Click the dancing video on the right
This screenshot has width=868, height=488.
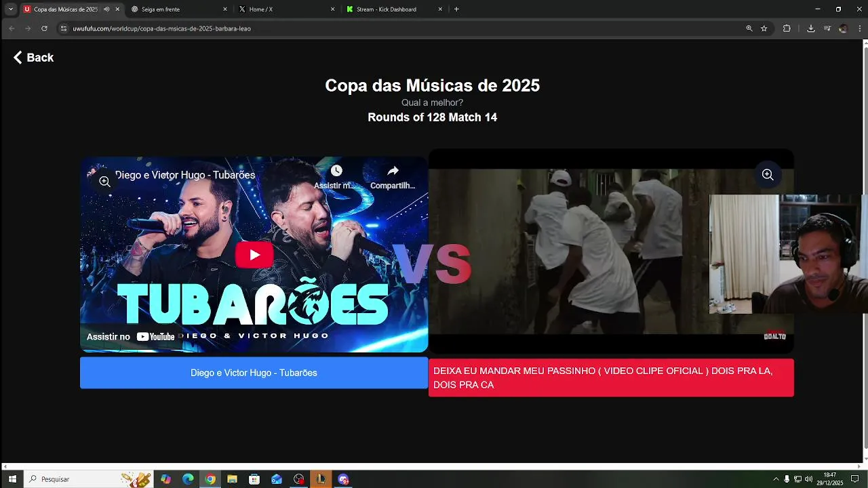pos(610,251)
